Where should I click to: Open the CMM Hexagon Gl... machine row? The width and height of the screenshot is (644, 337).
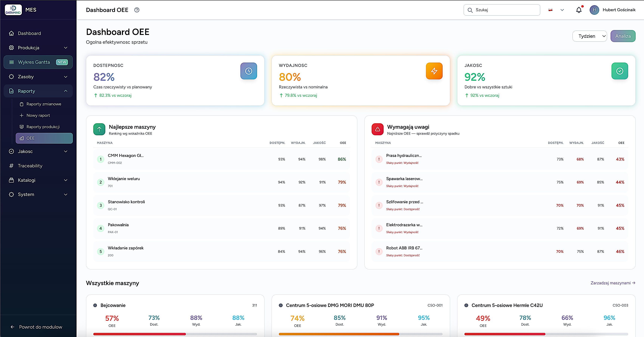click(221, 159)
